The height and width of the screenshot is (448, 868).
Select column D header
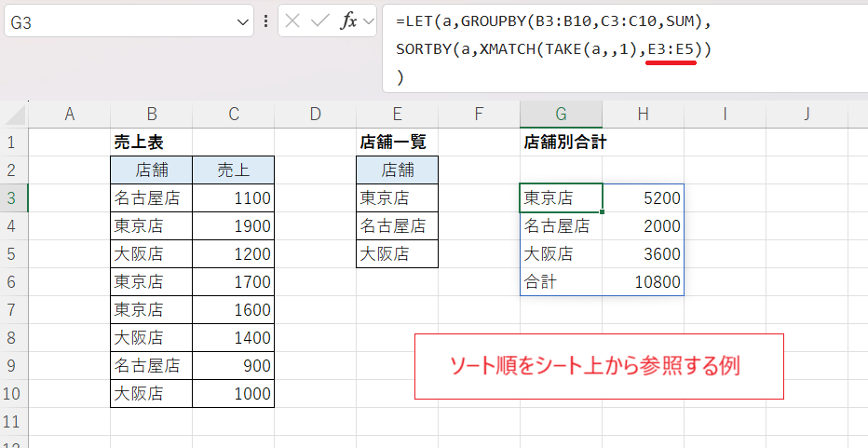pos(316,115)
